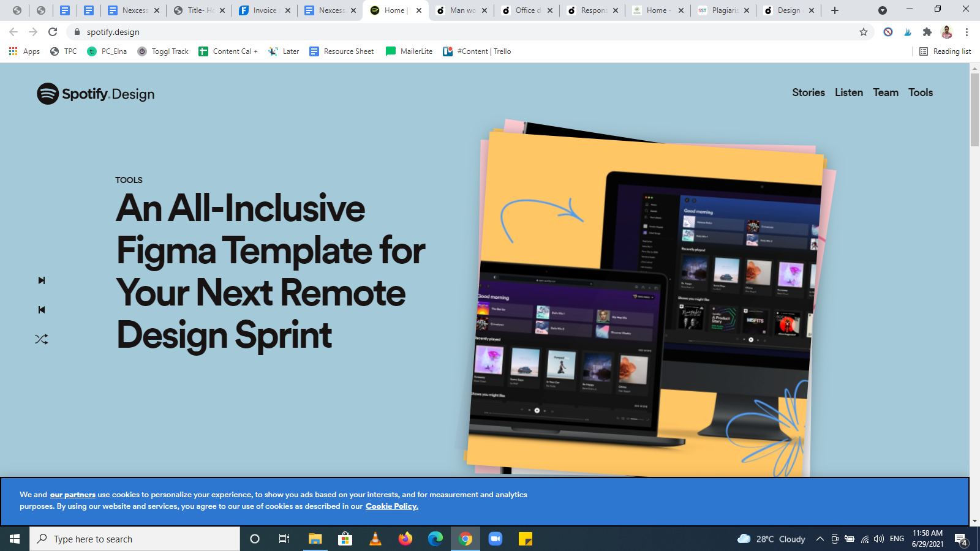
Task: Click the browser back button
Action: (13, 32)
